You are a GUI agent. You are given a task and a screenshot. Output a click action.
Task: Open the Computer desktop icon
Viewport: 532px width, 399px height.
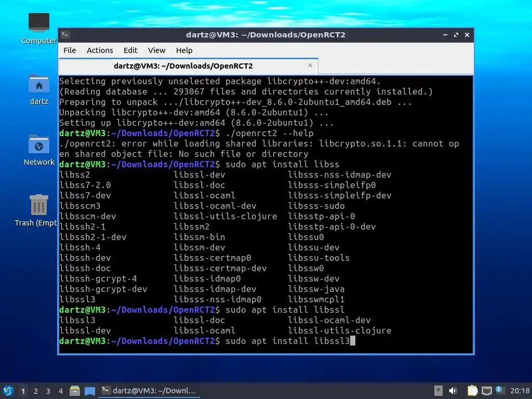(x=39, y=29)
